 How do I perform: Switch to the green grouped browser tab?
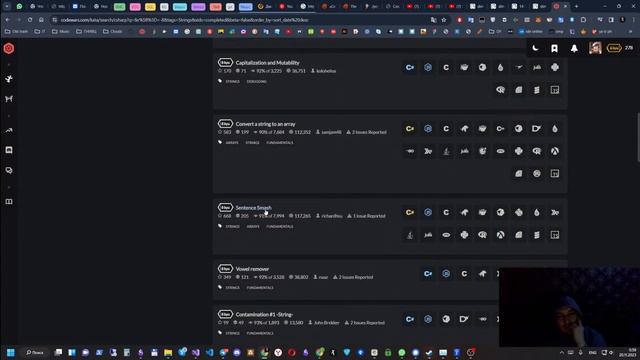[120, 7]
